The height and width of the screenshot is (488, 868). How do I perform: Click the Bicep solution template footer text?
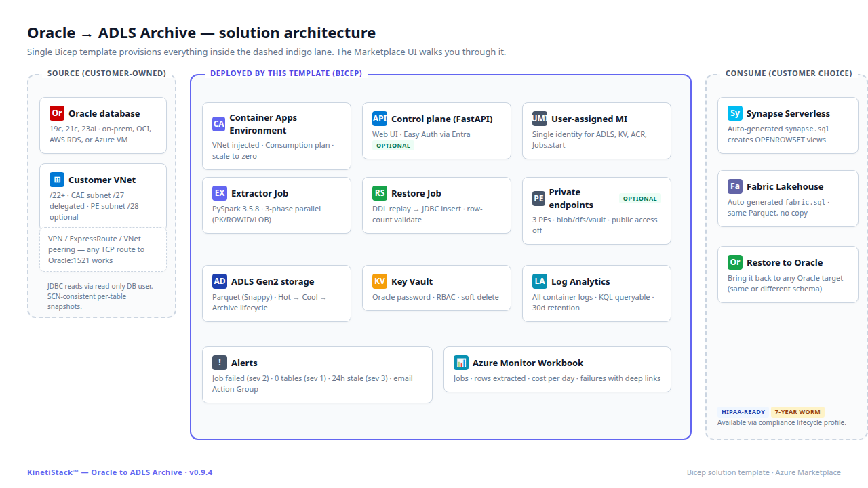coord(764,472)
